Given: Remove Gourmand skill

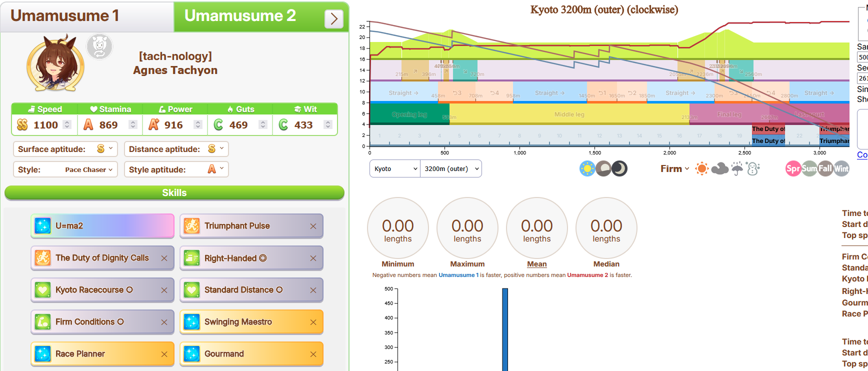Looking at the screenshot, I should click(313, 354).
